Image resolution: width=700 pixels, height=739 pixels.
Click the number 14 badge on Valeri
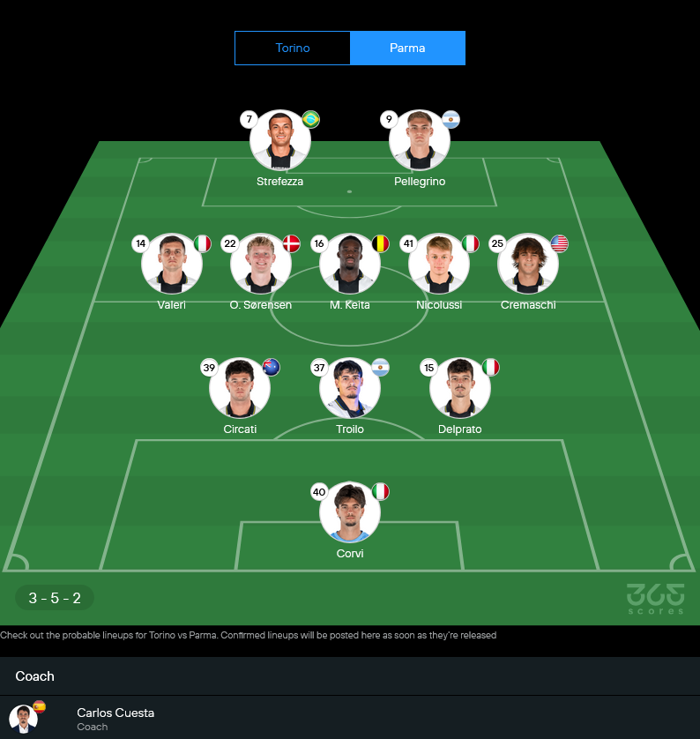140,243
